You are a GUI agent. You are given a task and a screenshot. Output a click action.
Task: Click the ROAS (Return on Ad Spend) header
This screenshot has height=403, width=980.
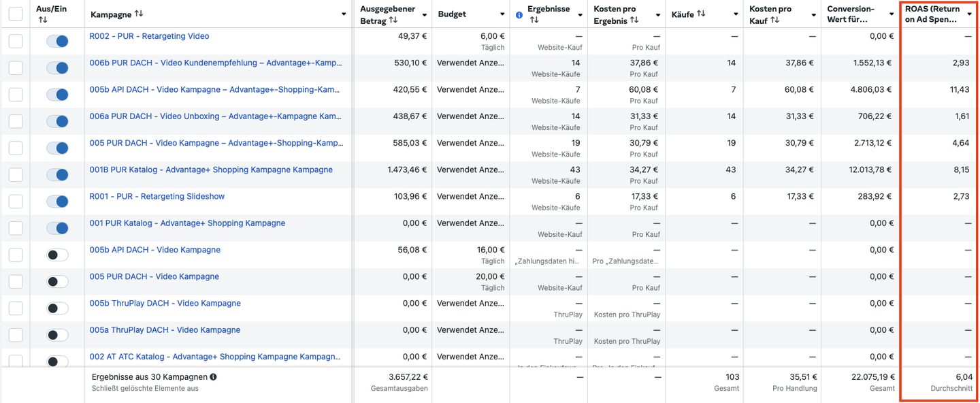(931, 14)
